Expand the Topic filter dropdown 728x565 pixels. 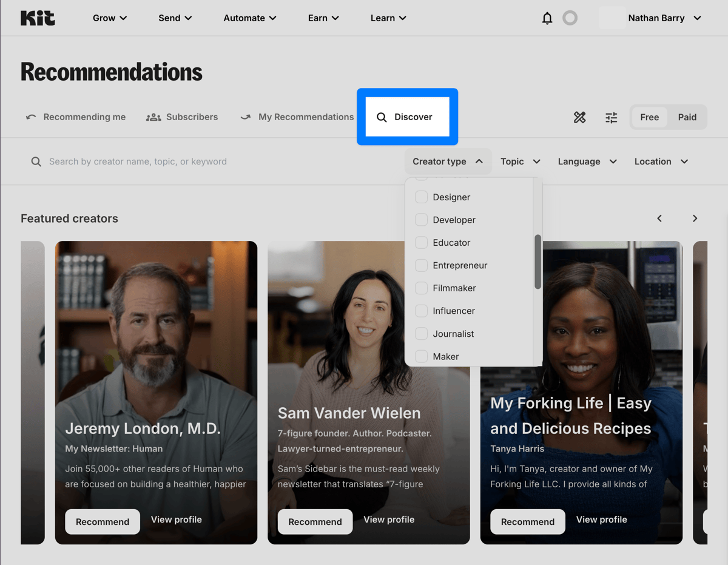(520, 161)
